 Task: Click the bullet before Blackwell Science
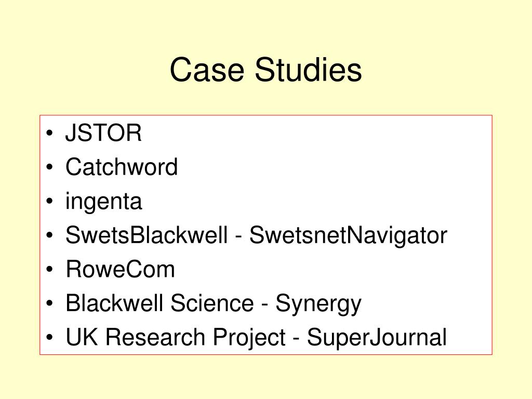[49, 303]
